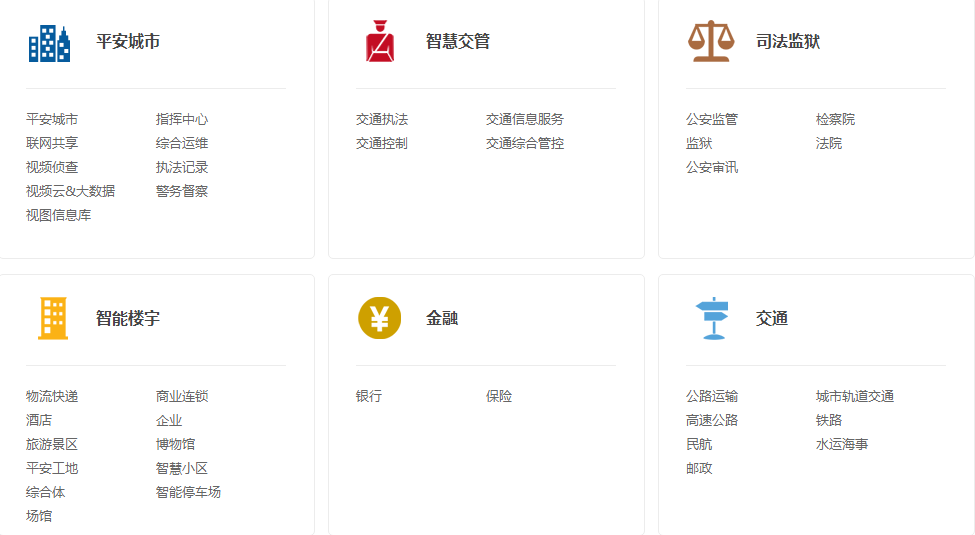Open the 指挥中心 link
The height and width of the screenshot is (535, 975).
(182, 119)
